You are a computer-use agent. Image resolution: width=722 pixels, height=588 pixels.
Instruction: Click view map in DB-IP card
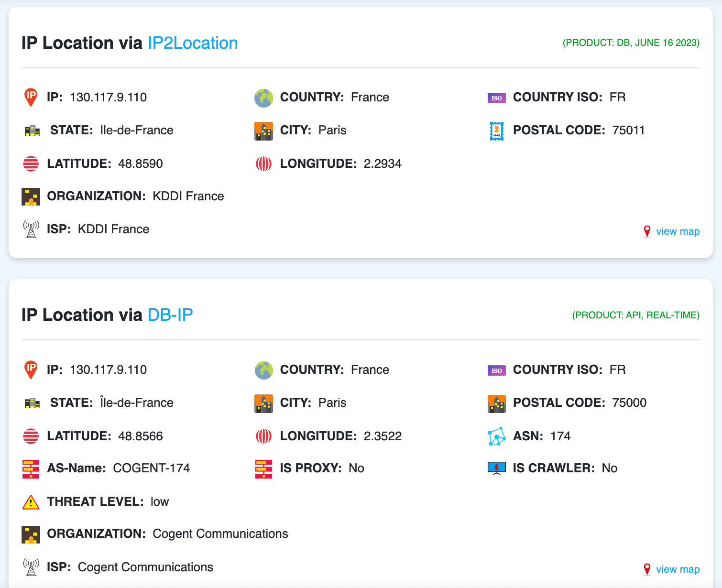pos(678,569)
